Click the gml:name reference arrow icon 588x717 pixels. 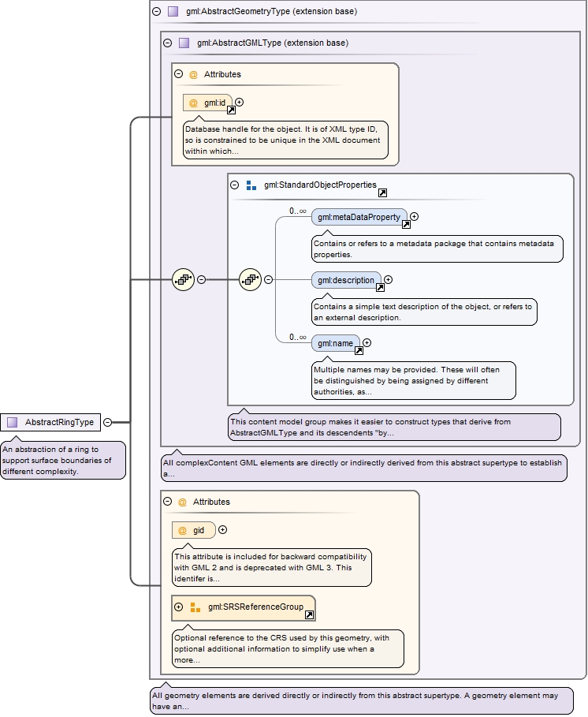tap(359, 351)
